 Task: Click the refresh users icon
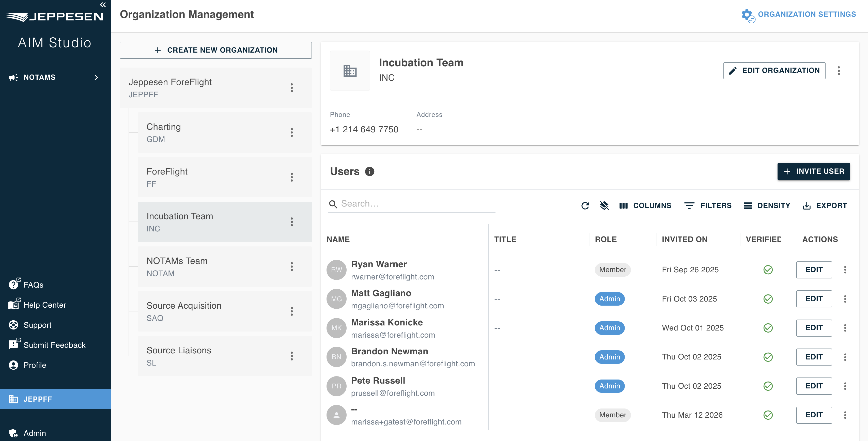585,206
